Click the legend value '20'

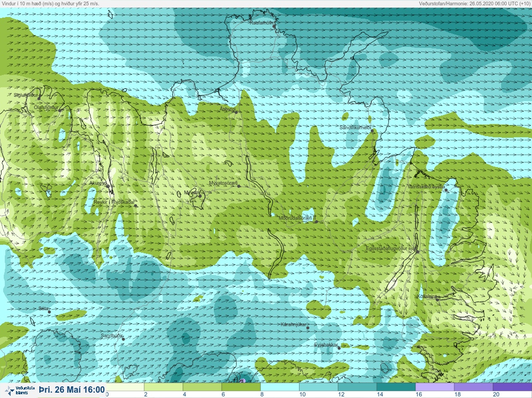pos(496,394)
